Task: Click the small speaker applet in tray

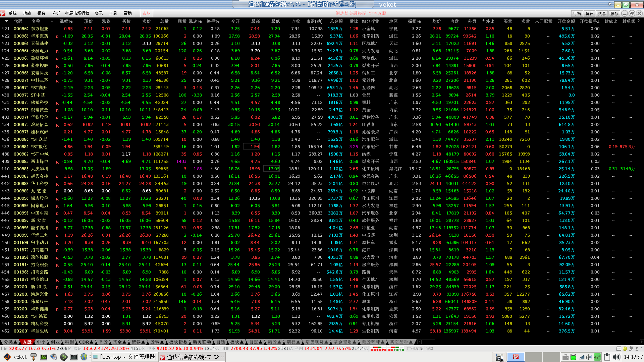Action: [x=589, y=357]
